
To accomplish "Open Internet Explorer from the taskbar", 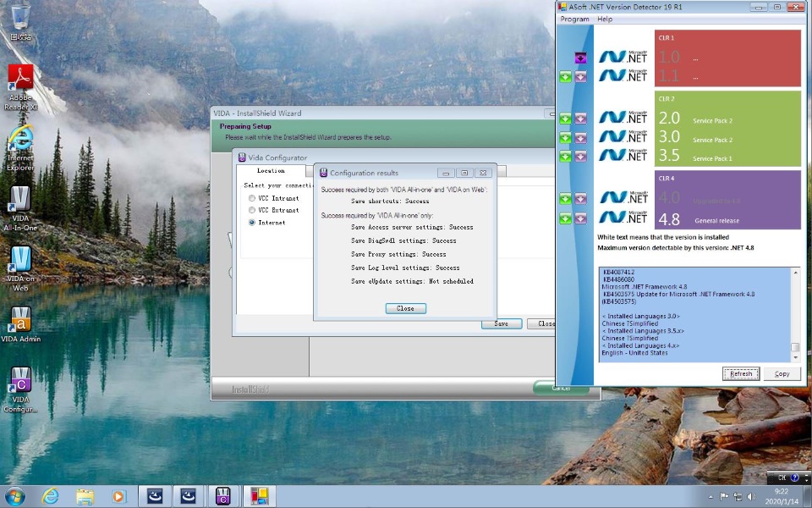I will [50, 497].
